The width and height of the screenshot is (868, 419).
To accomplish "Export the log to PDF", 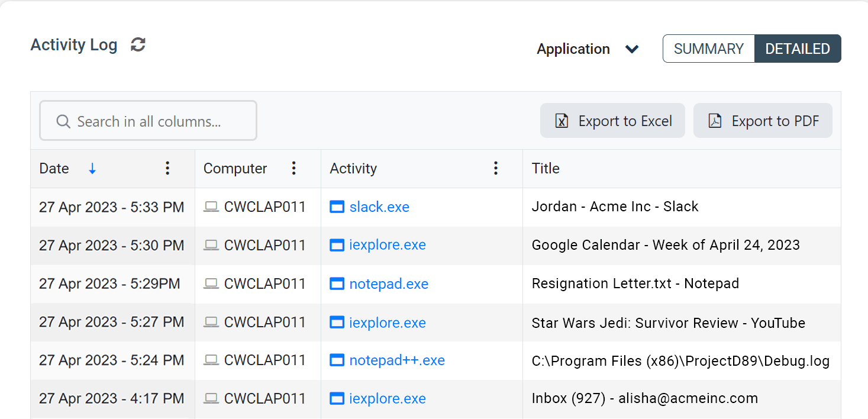I will [x=763, y=121].
